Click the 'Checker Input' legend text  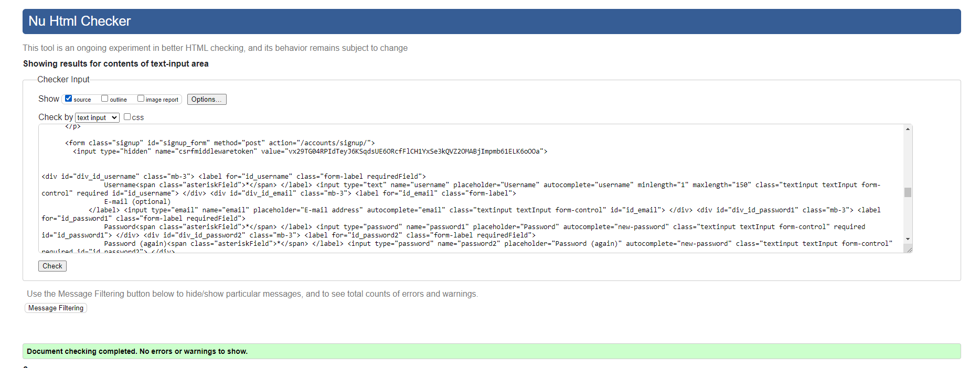click(63, 79)
